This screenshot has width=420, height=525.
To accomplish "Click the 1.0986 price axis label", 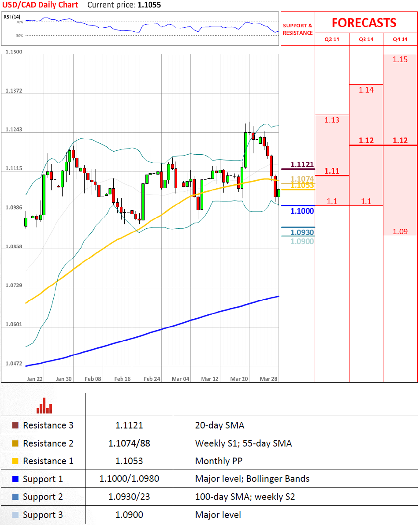I will [14, 208].
